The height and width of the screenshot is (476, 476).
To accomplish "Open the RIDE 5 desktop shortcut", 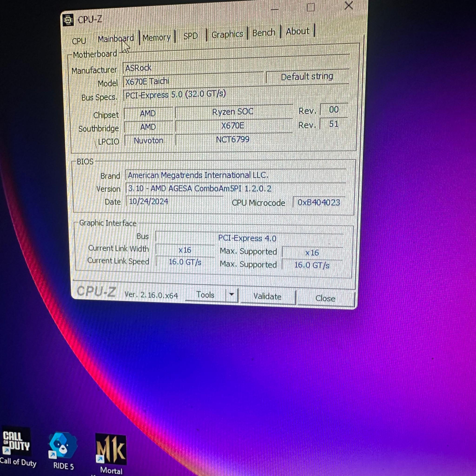I will (63, 451).
